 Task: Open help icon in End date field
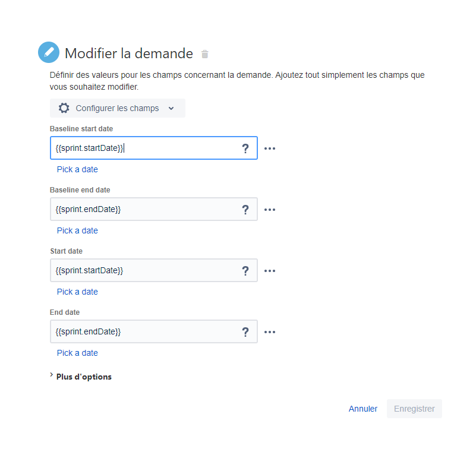(x=245, y=332)
